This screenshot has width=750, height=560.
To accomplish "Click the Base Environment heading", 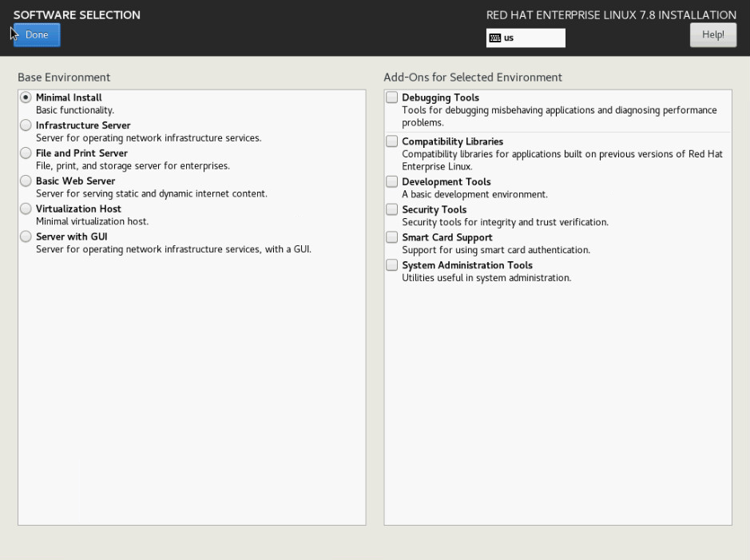I will pos(64,77).
